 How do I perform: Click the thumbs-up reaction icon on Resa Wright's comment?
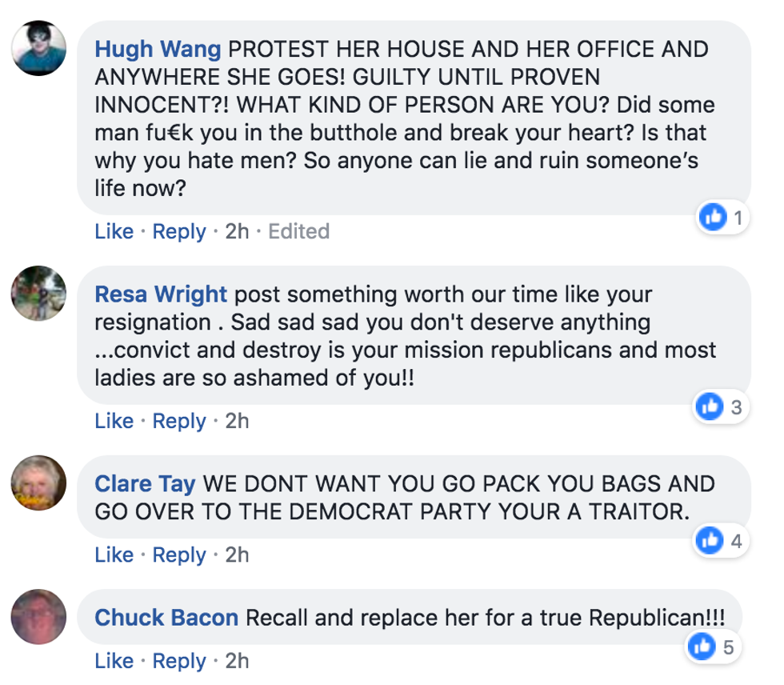(x=708, y=407)
